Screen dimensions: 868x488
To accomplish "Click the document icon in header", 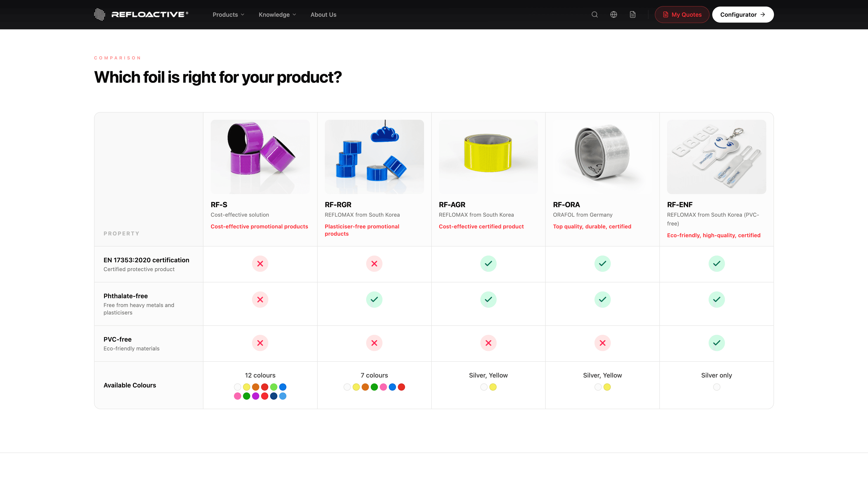I will point(632,14).
